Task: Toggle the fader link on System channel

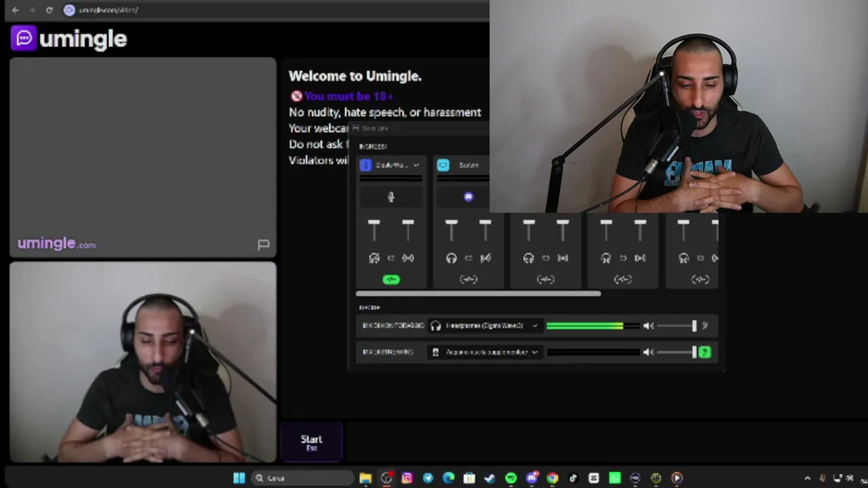Action: coord(468,258)
